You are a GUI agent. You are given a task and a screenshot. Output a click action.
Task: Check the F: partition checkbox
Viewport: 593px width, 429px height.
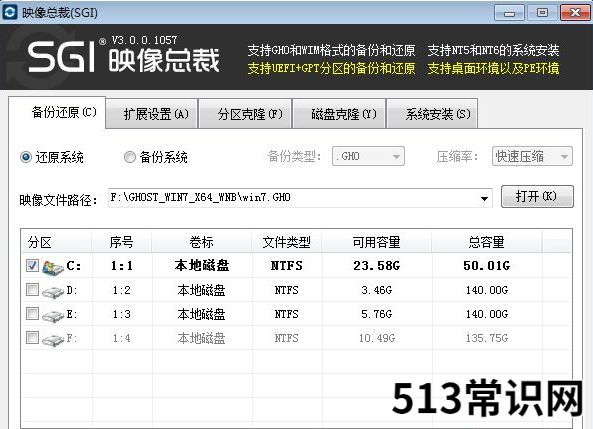coord(32,337)
